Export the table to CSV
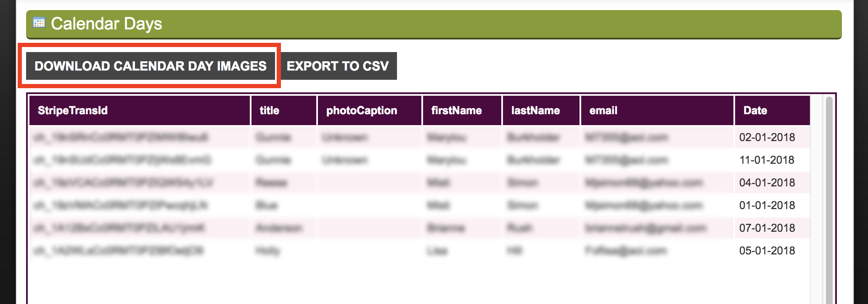Image resolution: width=868 pixels, height=304 pixels. coord(338,66)
